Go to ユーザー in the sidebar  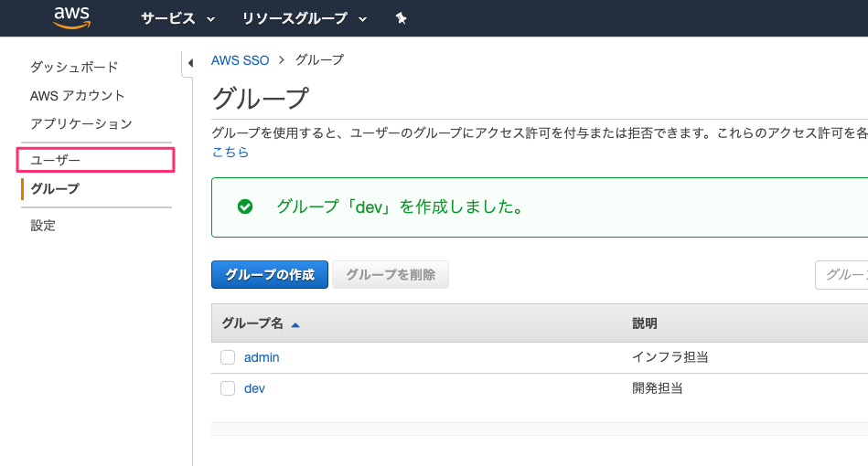56,160
